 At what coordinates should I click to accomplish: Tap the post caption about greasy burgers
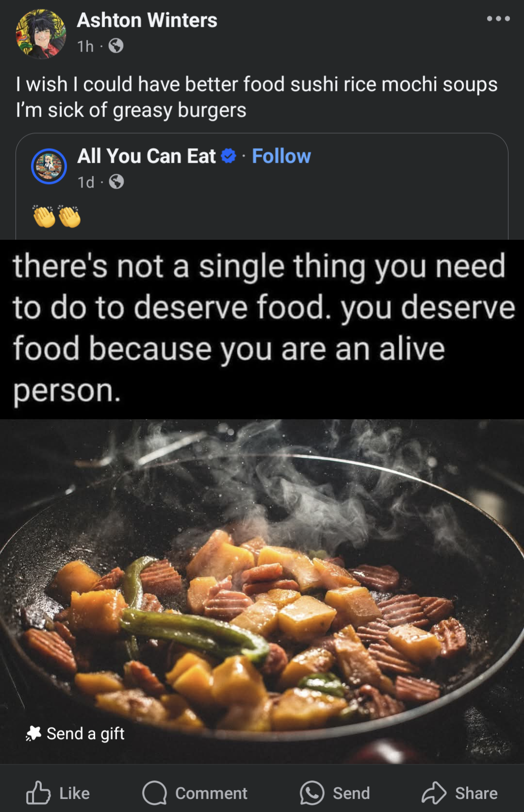point(256,97)
